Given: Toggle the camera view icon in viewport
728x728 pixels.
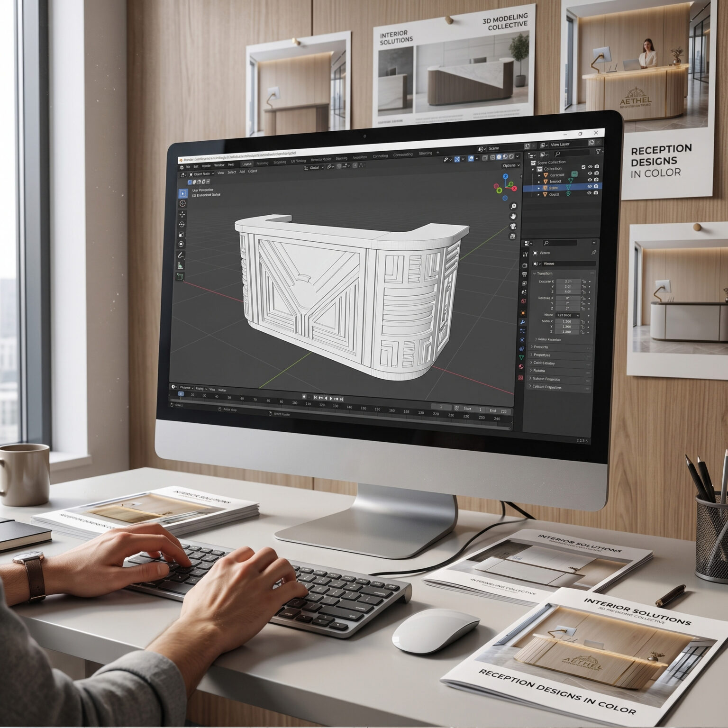Looking at the screenshot, I should pyautogui.click(x=513, y=227).
